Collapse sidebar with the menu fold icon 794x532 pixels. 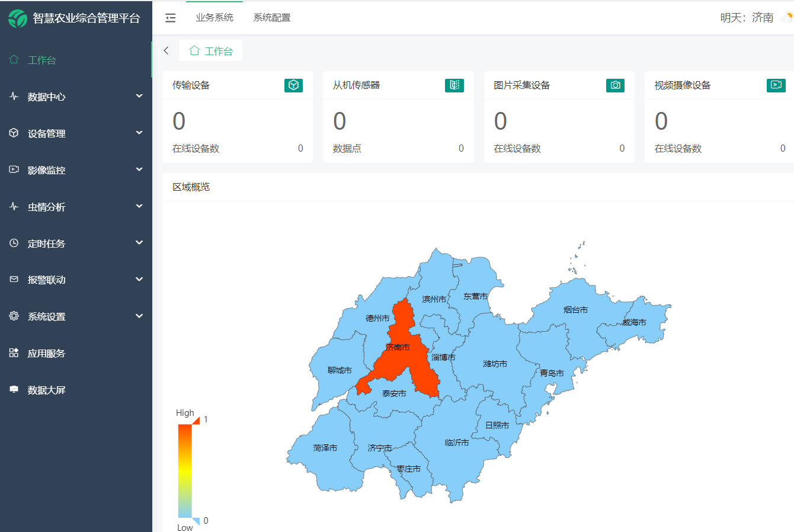tap(171, 18)
